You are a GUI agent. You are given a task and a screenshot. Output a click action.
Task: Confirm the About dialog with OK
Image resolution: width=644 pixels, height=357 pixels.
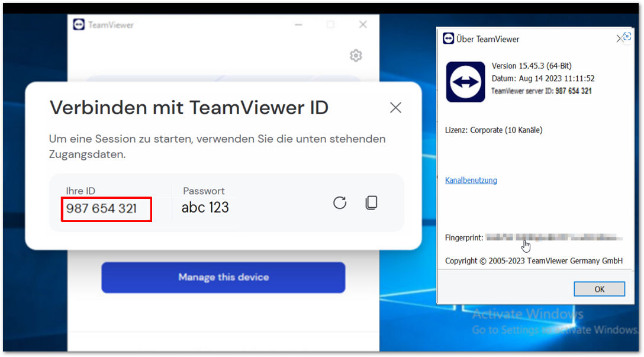pyautogui.click(x=599, y=289)
